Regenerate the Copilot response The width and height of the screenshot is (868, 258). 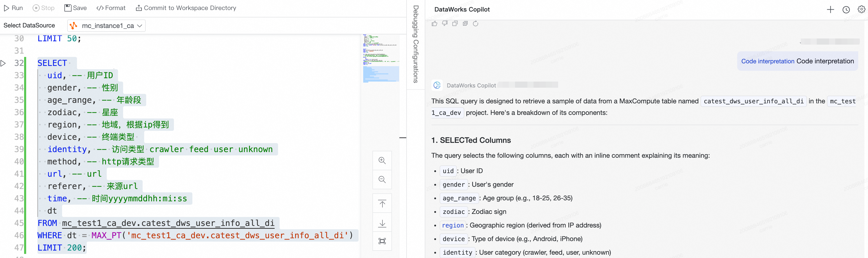click(x=476, y=24)
